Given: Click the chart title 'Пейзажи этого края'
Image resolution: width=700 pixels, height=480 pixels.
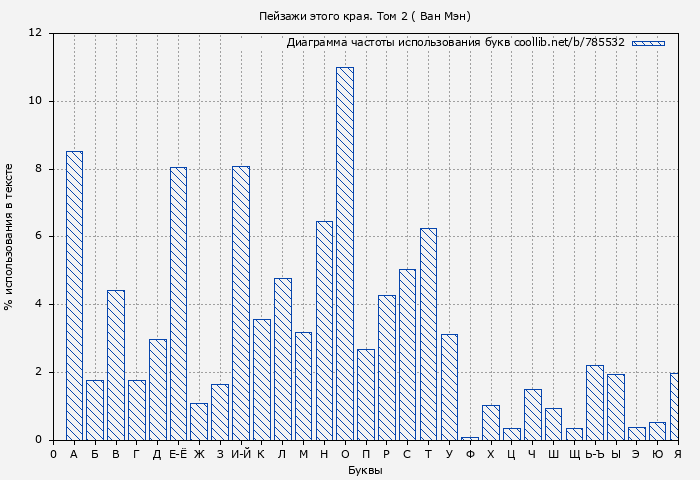Looking at the screenshot, I should [x=365, y=16].
